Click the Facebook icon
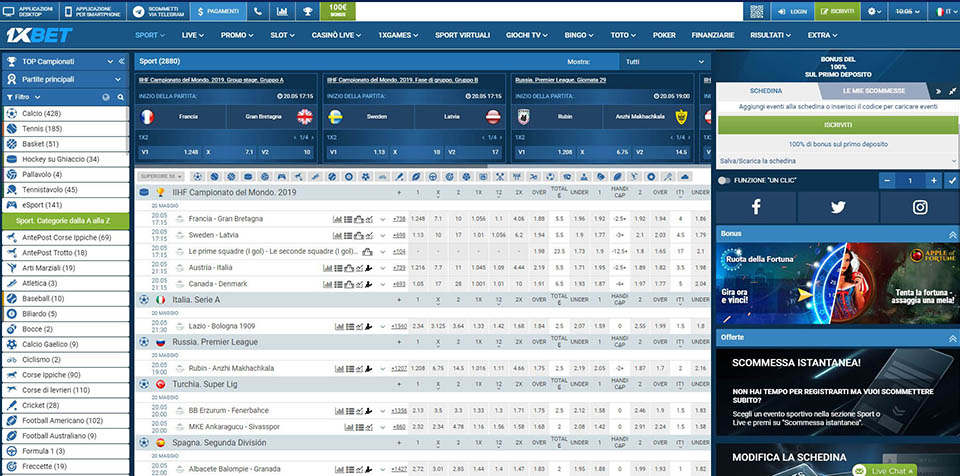The height and width of the screenshot is (476, 960). 756,207
